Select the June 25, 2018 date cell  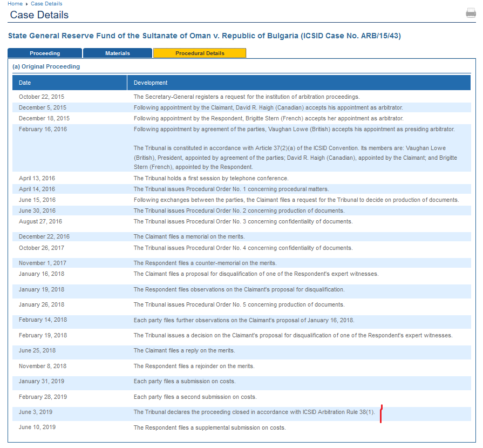point(37,350)
